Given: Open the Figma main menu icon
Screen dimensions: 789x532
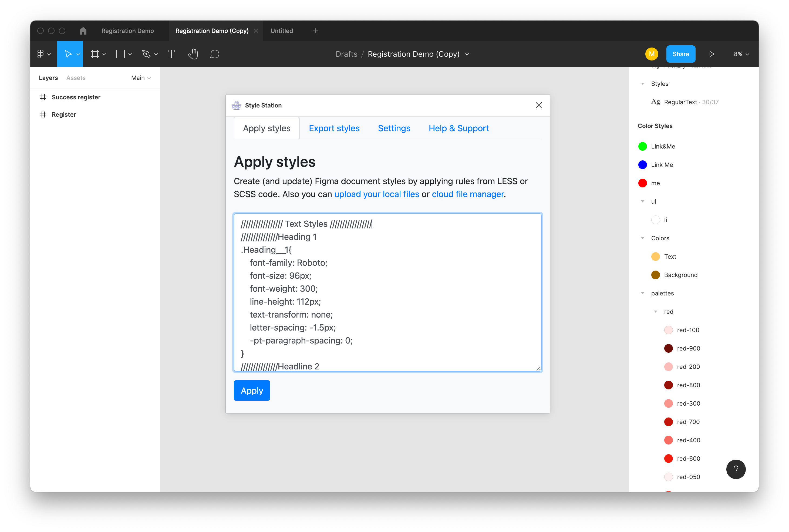Looking at the screenshot, I should click(x=40, y=54).
